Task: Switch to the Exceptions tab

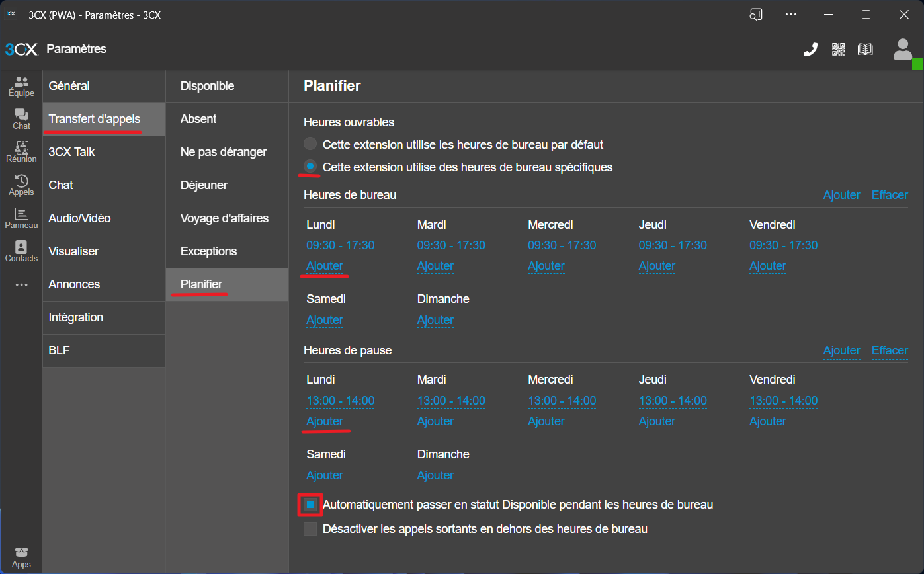Action: 227,251
